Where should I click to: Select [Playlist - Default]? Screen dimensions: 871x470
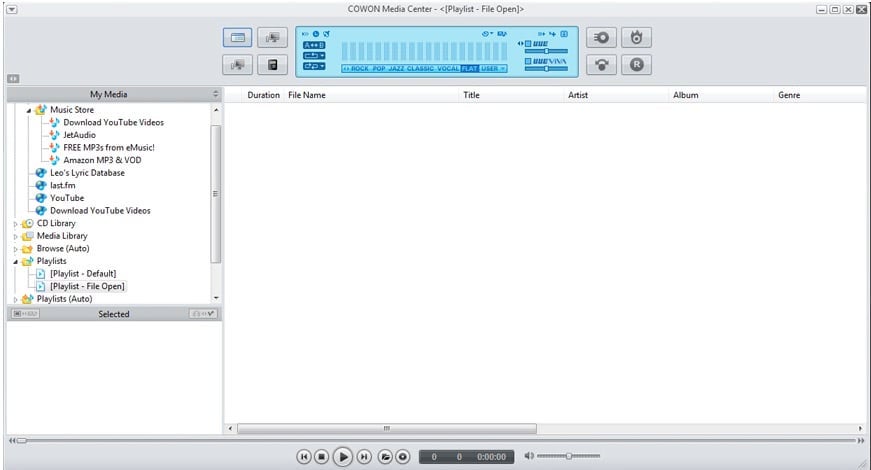[83, 273]
